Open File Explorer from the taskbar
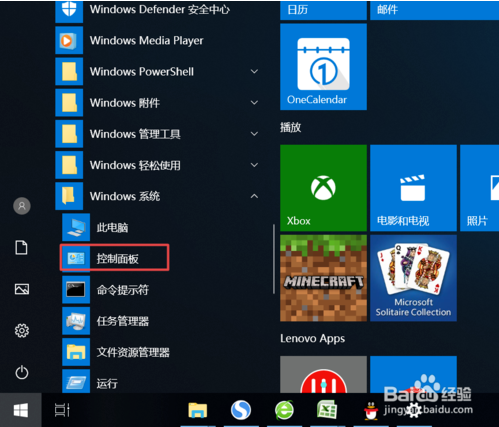The image size is (499, 427). 198,410
